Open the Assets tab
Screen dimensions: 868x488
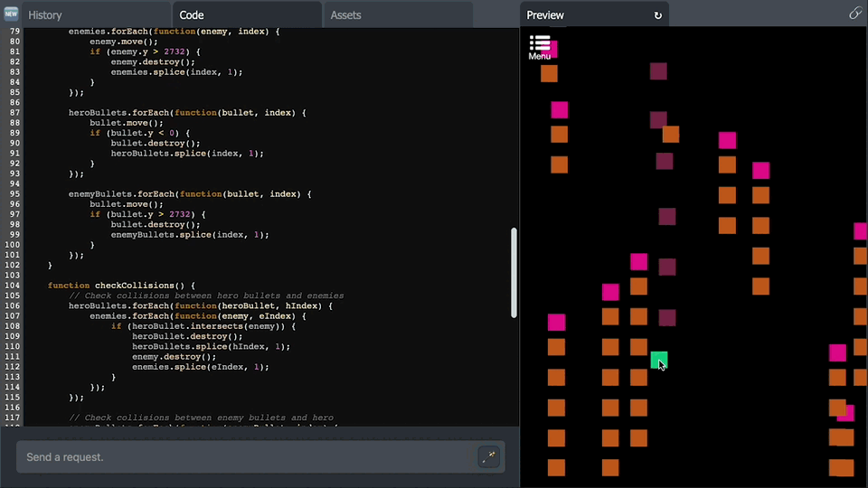[345, 15]
